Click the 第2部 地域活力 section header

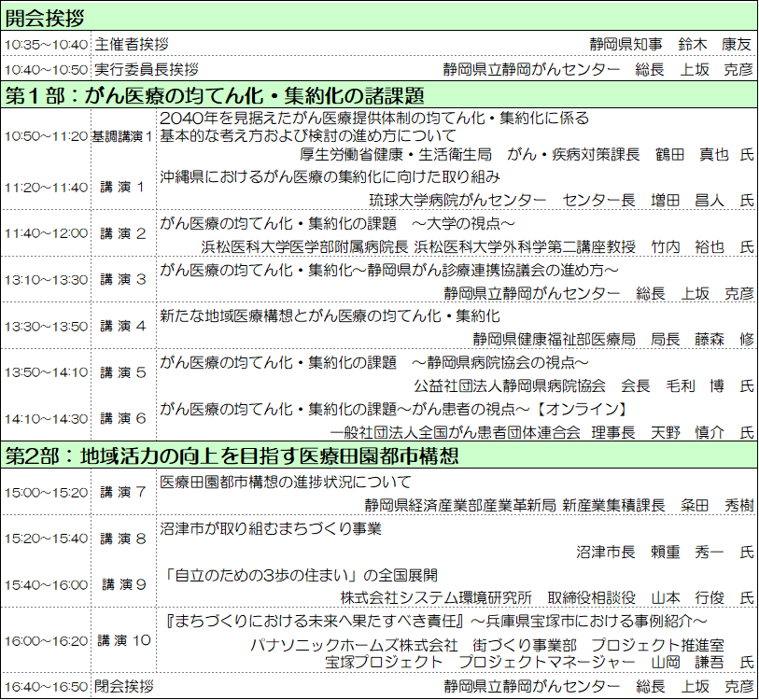click(232, 455)
